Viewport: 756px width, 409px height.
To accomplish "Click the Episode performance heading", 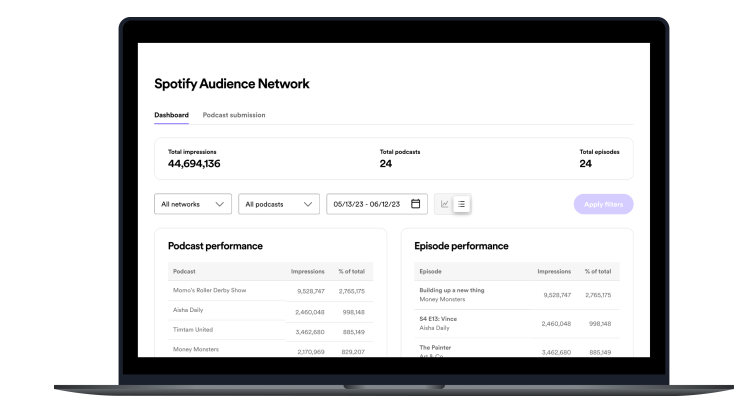I will 461,246.
